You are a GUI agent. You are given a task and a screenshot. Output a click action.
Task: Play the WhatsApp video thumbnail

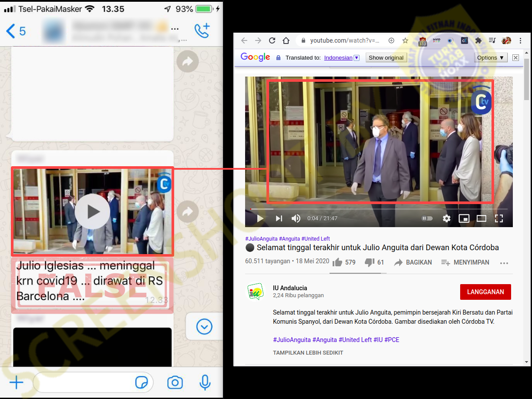coord(92,211)
